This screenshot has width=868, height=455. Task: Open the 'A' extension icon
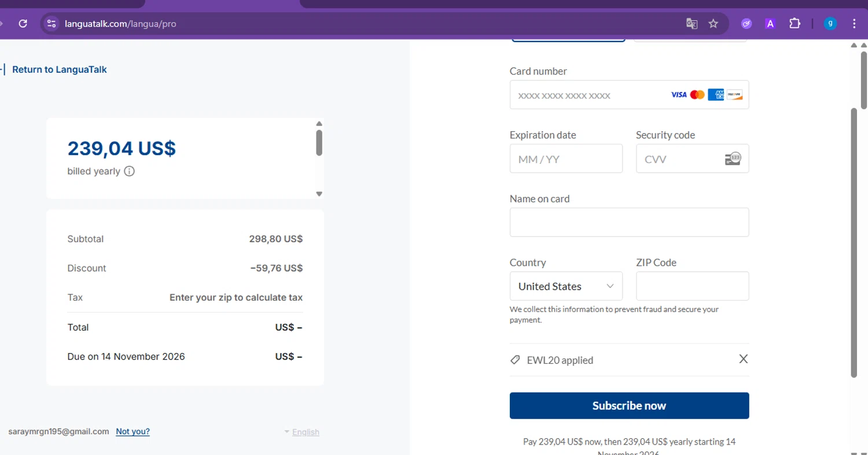click(x=770, y=24)
